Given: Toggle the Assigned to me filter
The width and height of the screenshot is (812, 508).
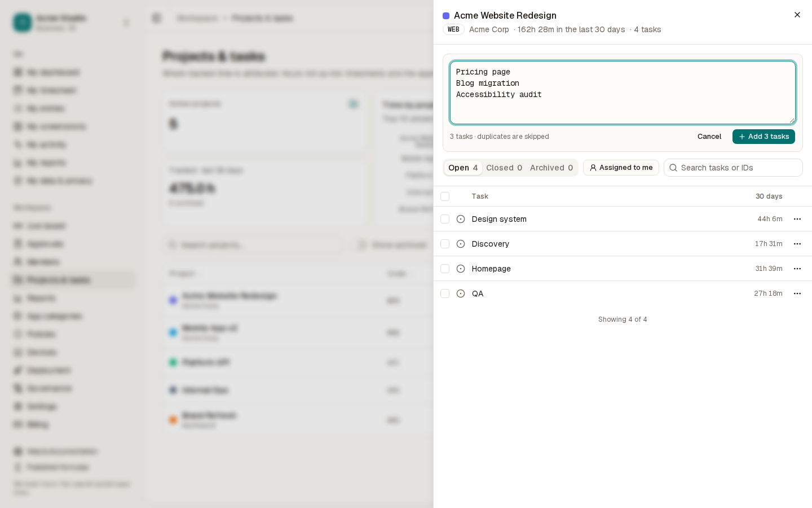Looking at the screenshot, I should [621, 168].
